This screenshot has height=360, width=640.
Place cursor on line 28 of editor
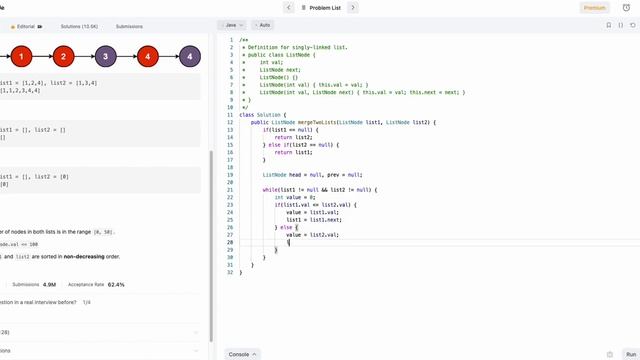click(439, 242)
